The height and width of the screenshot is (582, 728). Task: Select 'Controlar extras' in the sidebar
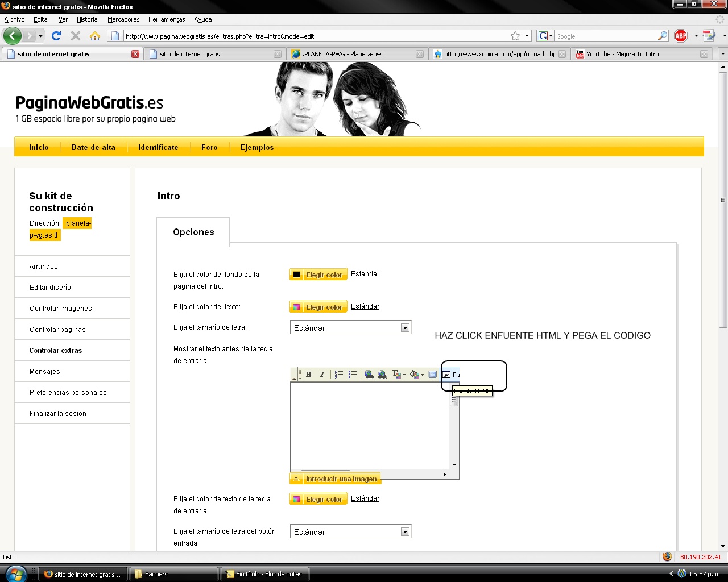click(72, 351)
